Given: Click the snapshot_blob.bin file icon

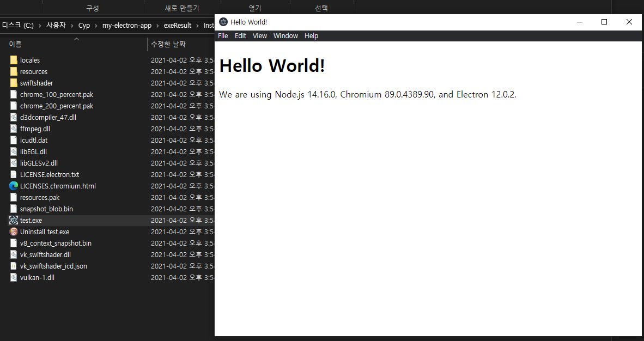Looking at the screenshot, I should point(14,209).
